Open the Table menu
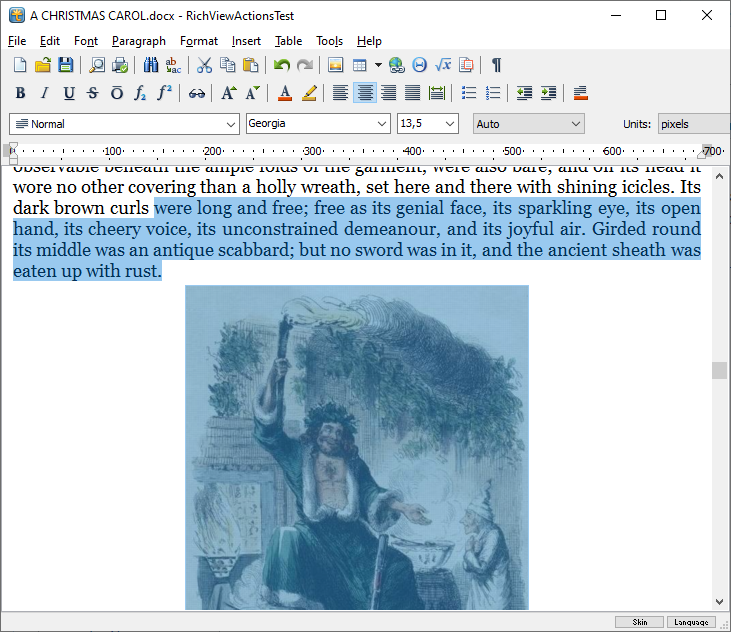 point(288,41)
